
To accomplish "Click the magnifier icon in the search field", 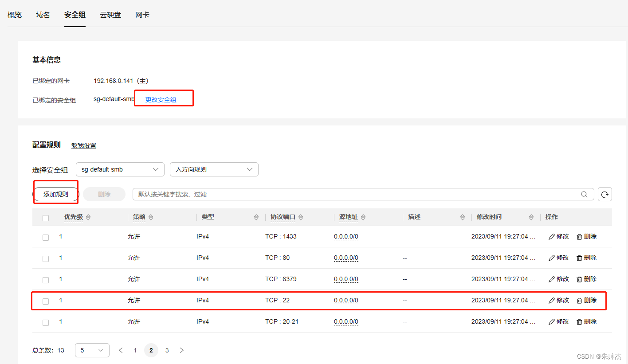I will tap(585, 194).
